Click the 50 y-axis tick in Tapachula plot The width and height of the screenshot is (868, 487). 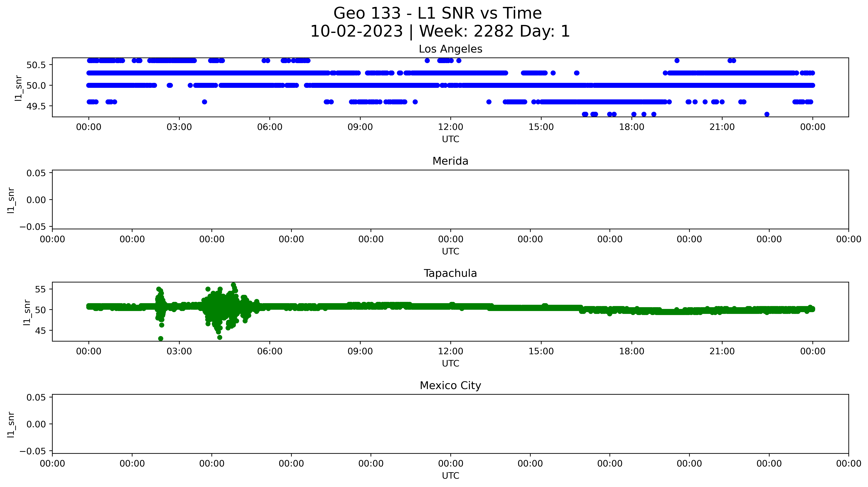[x=40, y=310]
